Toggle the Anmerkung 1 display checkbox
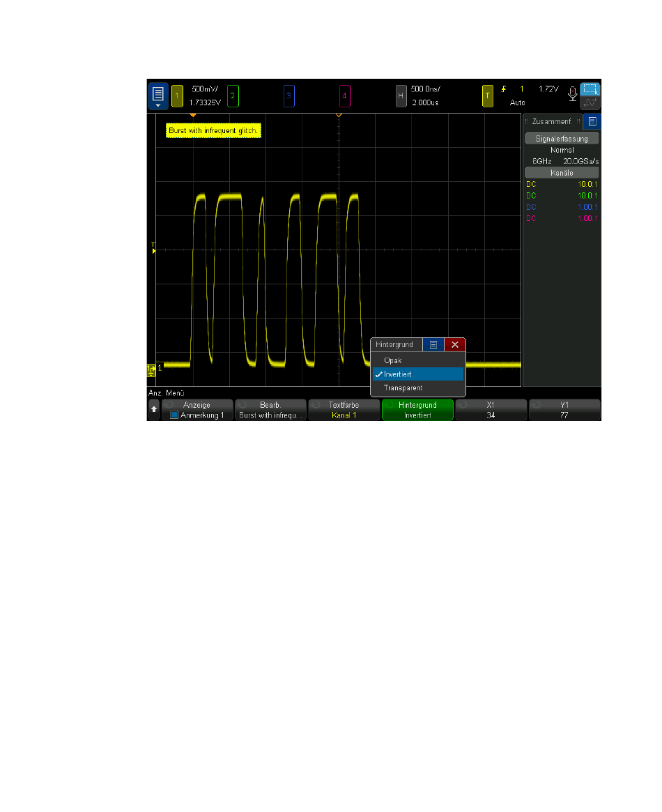 click(x=174, y=415)
